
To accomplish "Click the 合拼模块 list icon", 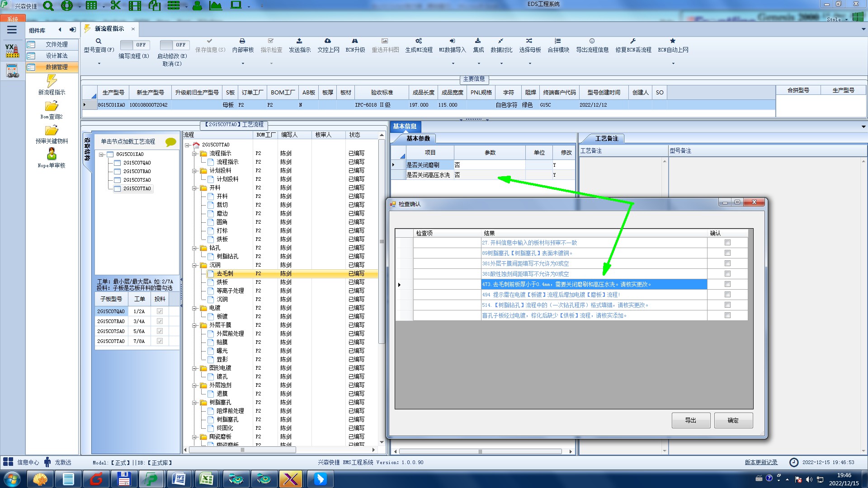I will pyautogui.click(x=558, y=41).
